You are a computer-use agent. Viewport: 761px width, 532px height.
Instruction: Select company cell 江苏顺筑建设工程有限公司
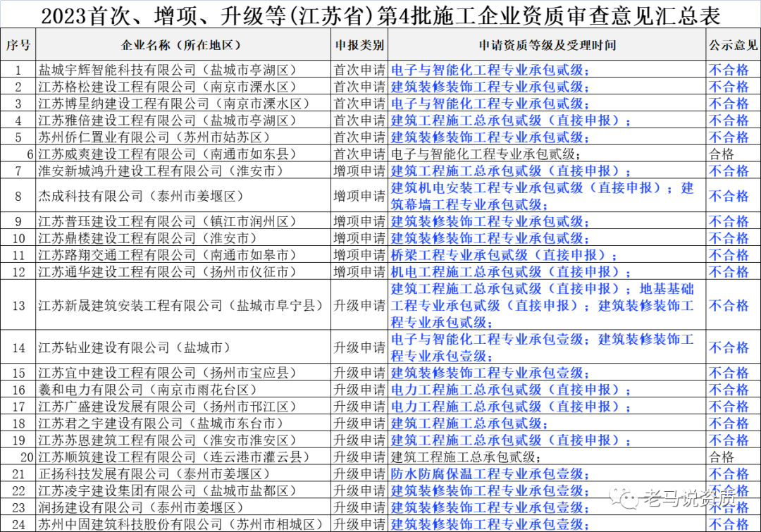[183, 457]
